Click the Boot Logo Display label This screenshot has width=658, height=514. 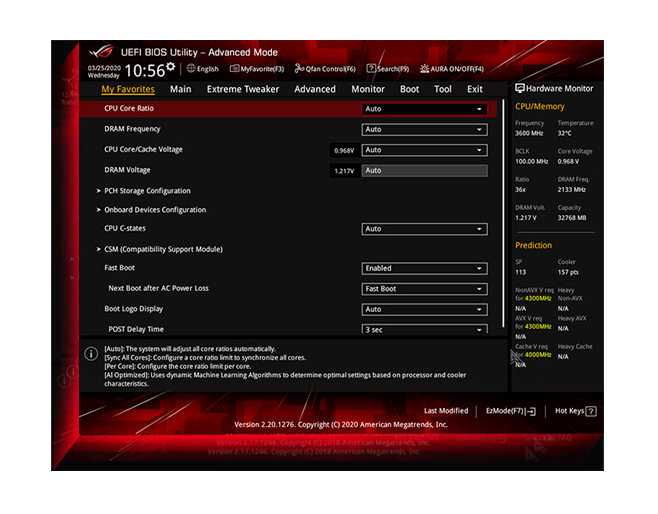tap(133, 309)
